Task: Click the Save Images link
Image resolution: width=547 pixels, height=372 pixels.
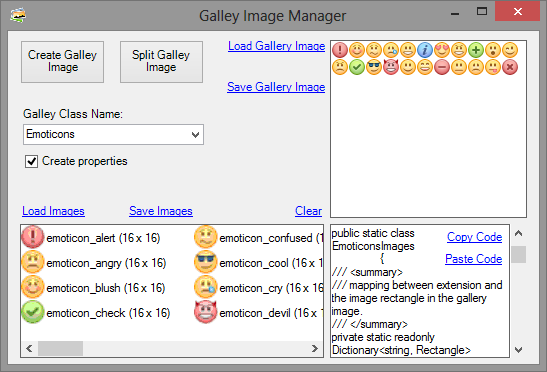Action: tap(161, 211)
